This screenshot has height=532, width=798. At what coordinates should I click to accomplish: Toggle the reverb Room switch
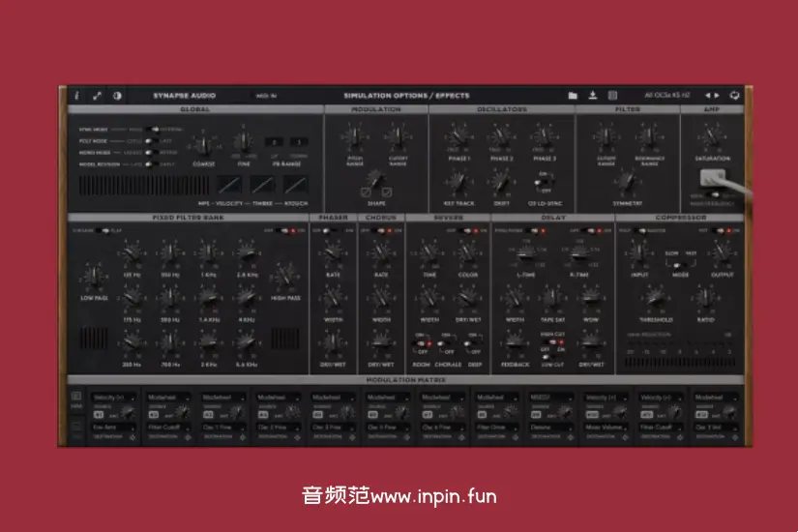click(x=422, y=343)
